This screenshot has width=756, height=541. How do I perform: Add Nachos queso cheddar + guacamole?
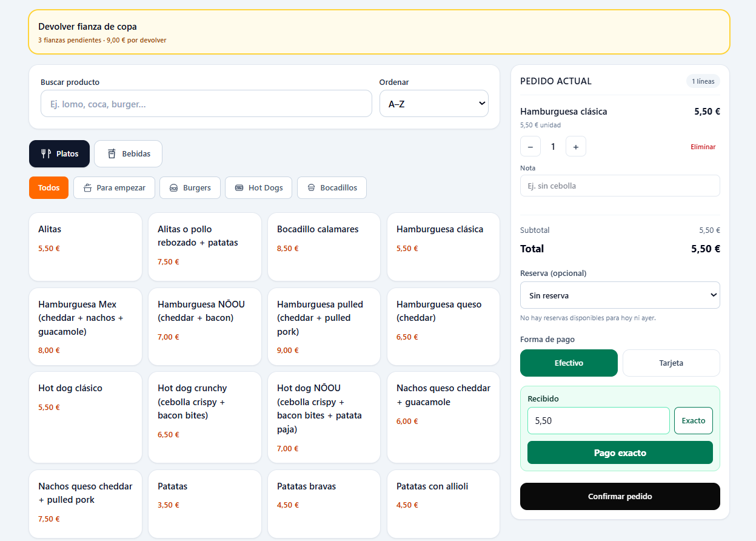tap(444, 417)
